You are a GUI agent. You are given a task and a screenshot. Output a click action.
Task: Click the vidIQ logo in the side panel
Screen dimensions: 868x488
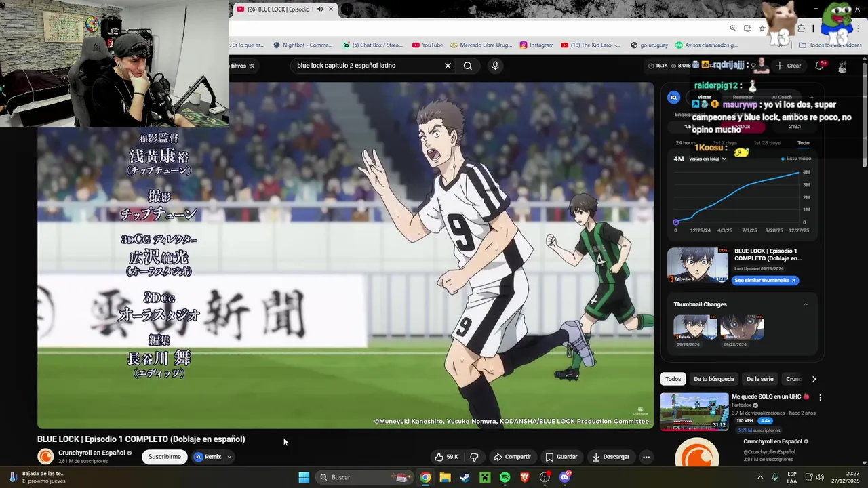674,98
